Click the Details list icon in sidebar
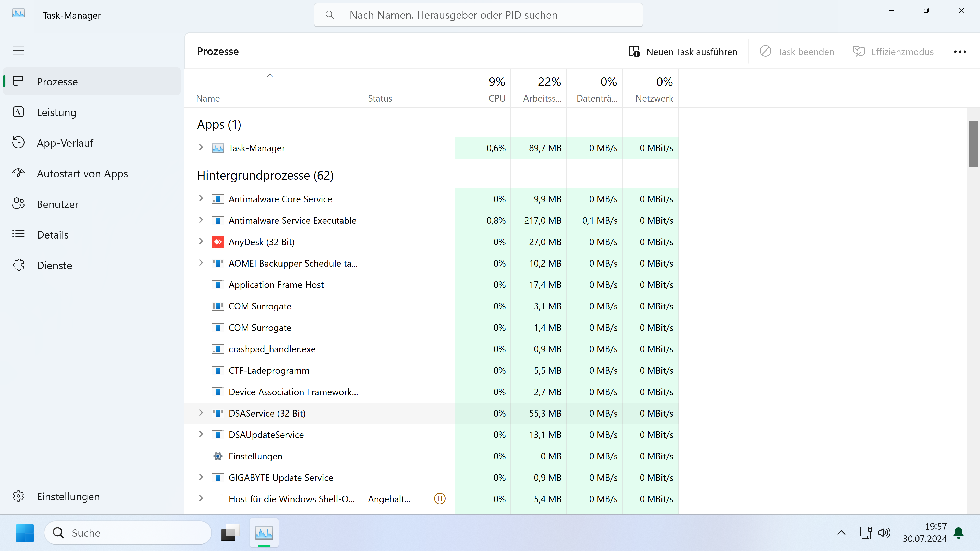Viewport: 980px width, 551px height. point(18,234)
